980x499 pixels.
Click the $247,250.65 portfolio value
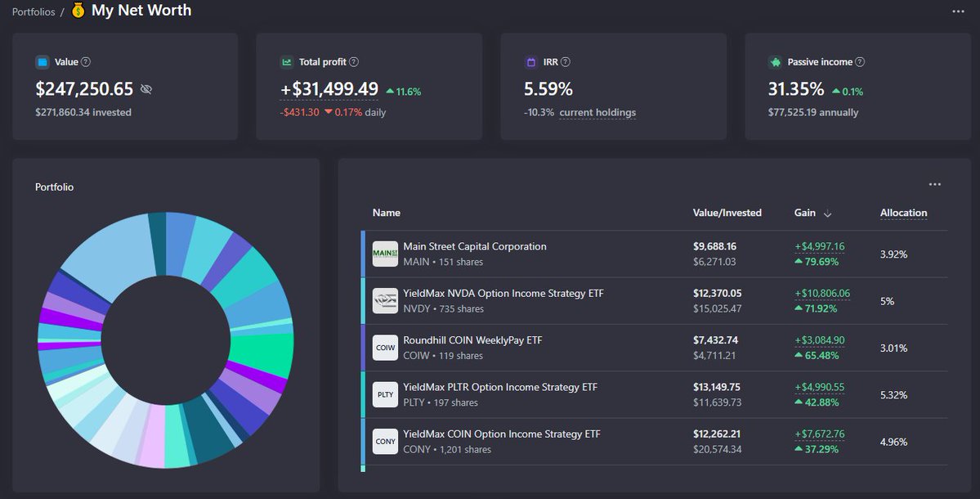pos(84,89)
